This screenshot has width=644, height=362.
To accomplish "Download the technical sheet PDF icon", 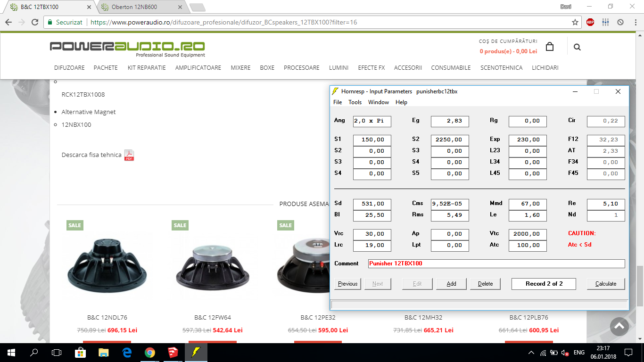I will pyautogui.click(x=129, y=155).
